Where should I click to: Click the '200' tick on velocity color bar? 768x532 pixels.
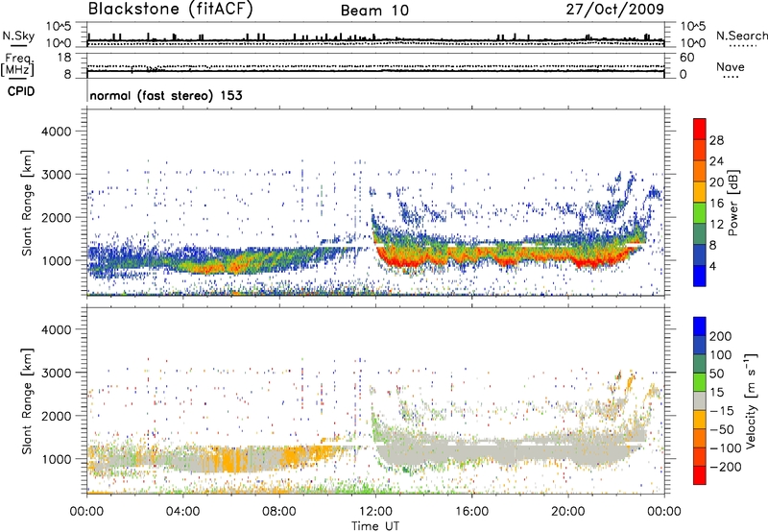[721, 336]
